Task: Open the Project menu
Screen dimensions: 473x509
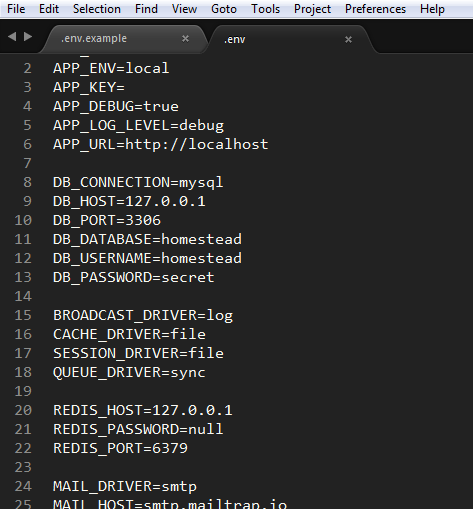Action: 312,9
